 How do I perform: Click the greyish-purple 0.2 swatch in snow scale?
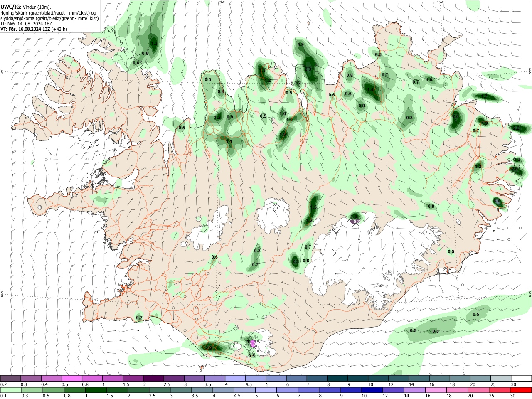(10, 378)
